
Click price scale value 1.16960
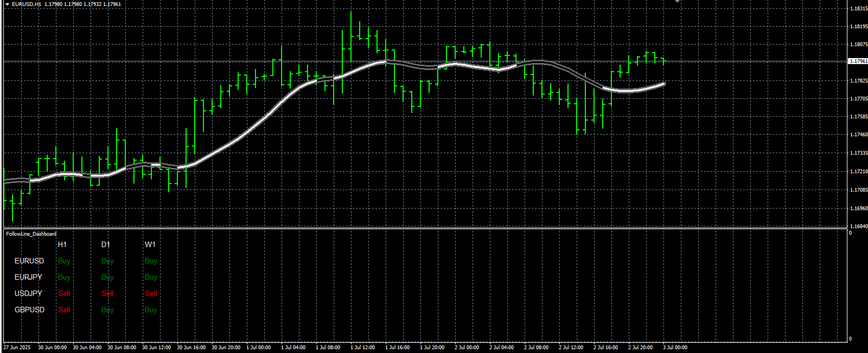(858, 209)
